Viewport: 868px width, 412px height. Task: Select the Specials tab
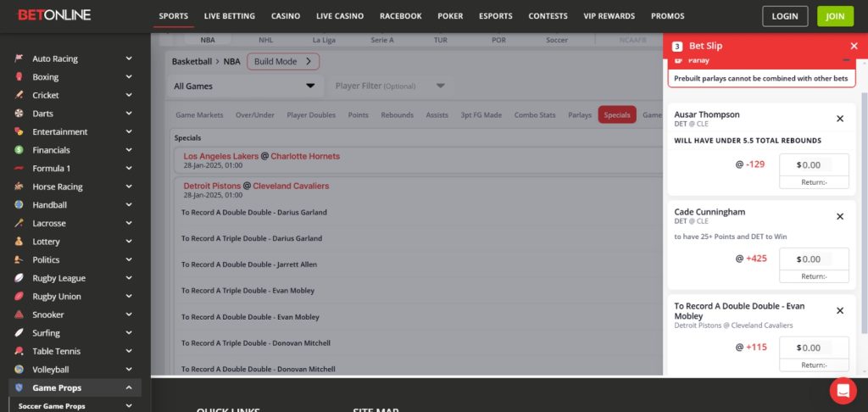(x=617, y=115)
